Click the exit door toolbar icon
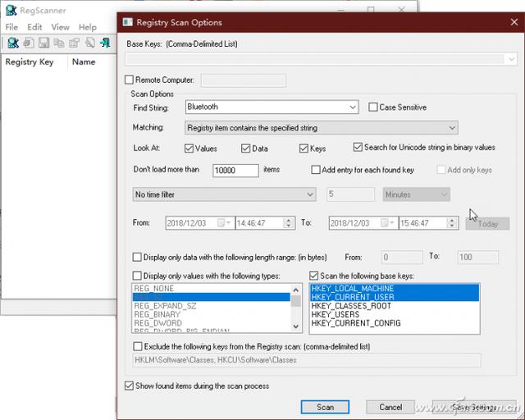 (x=105, y=43)
